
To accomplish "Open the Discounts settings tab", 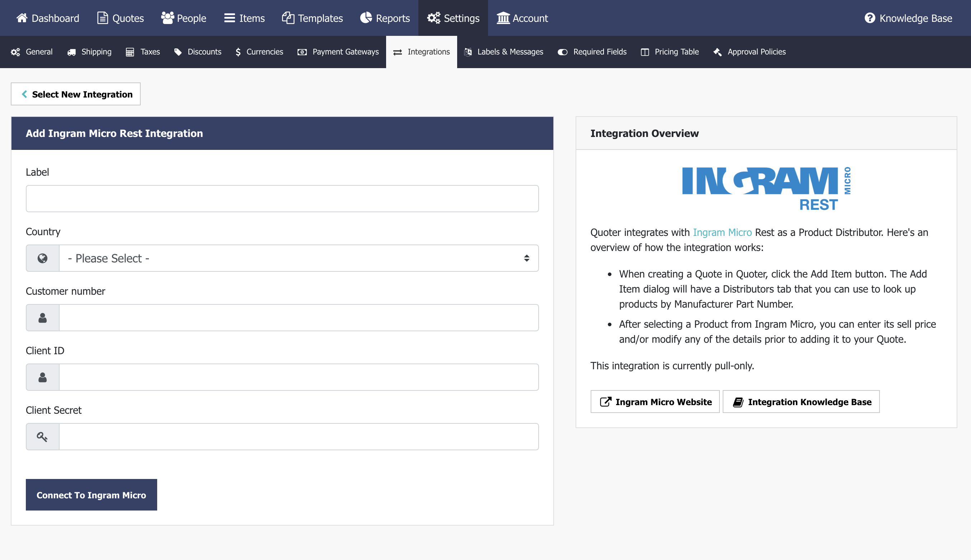I will click(198, 52).
